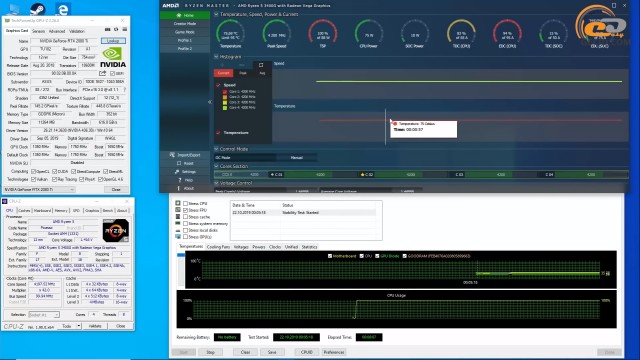Collapse histogram legend panel with chevron
The width and height of the screenshot is (640, 360).
tap(210, 102)
